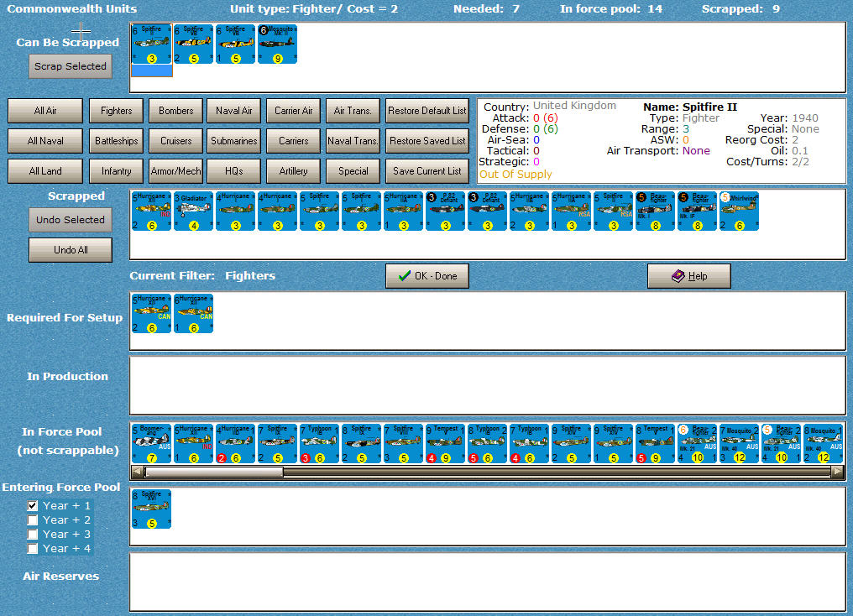This screenshot has height=616, width=853.
Task: Uncheck the Year + 1 checkbox
Action: click(x=32, y=505)
